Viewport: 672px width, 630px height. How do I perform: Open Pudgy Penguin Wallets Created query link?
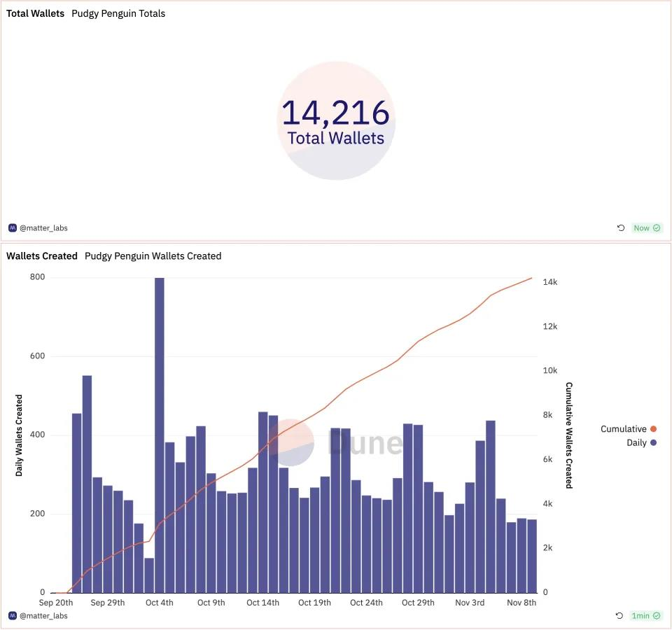click(x=153, y=256)
